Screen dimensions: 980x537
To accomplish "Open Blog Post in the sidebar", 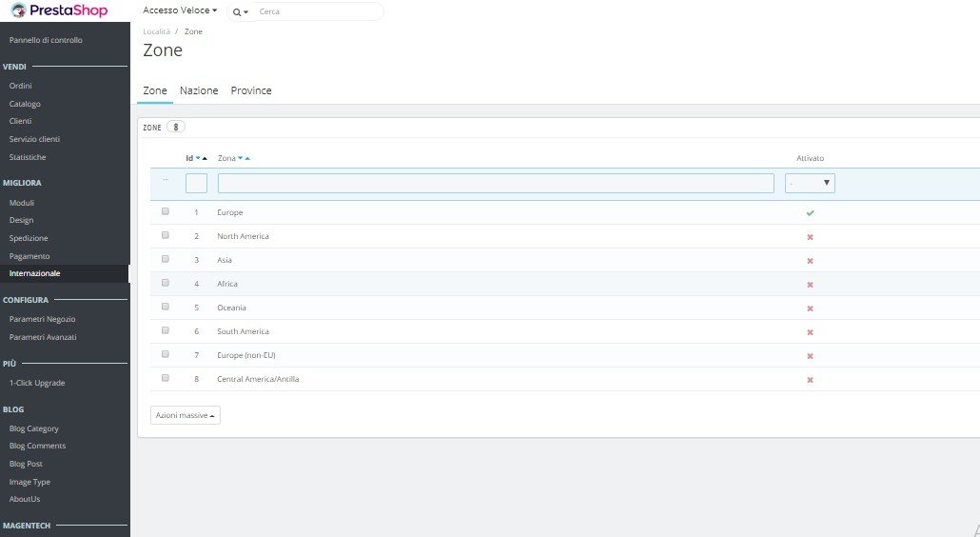I will click(27, 464).
